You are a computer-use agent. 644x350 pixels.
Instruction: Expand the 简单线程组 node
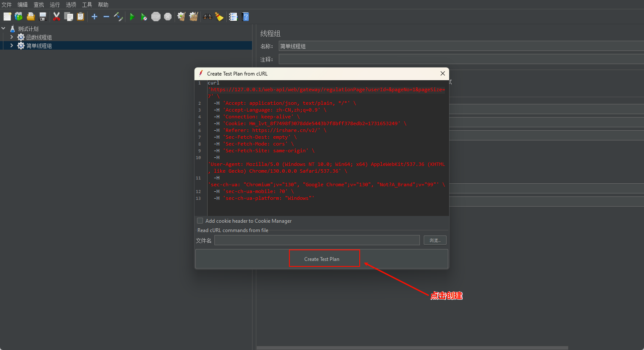11,45
